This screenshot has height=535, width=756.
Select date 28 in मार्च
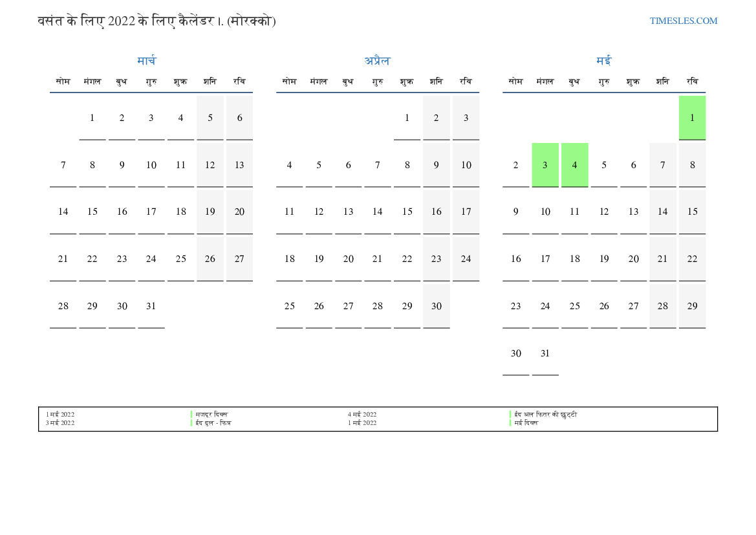click(x=63, y=306)
